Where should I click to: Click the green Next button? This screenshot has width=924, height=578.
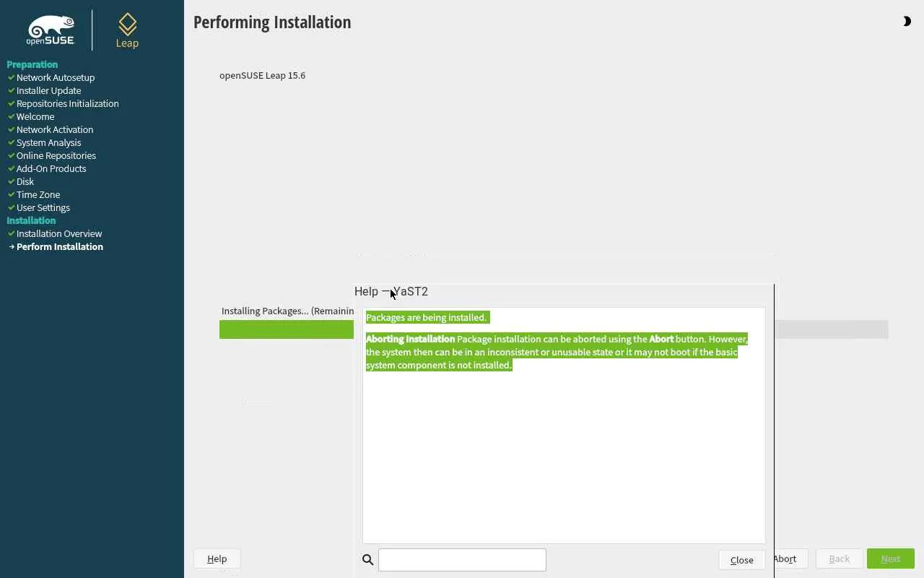(891, 558)
